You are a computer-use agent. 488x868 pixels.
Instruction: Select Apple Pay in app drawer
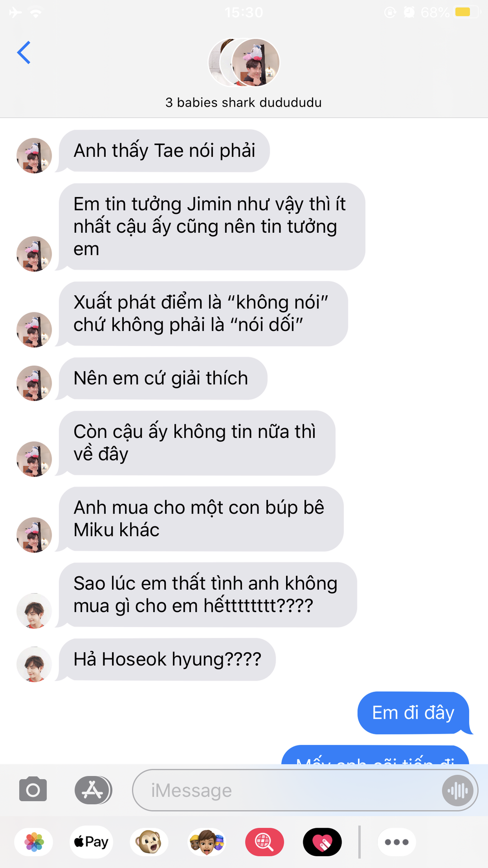point(91,842)
